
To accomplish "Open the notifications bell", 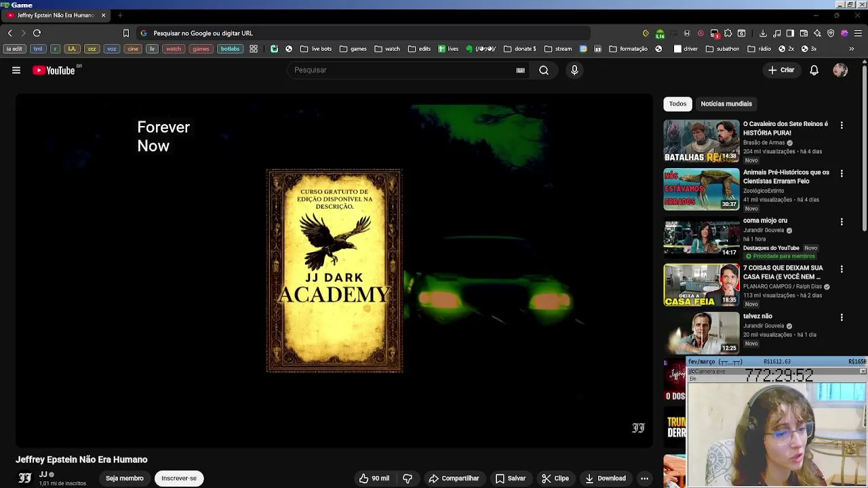I will click(x=814, y=70).
